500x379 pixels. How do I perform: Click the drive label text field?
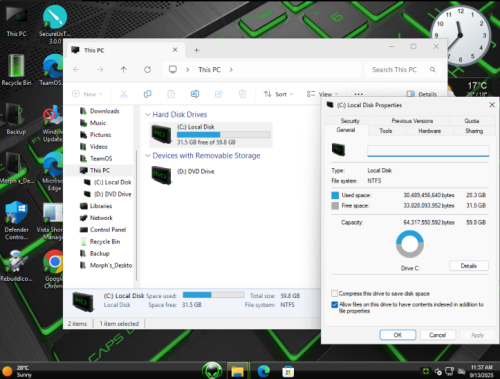point(428,151)
